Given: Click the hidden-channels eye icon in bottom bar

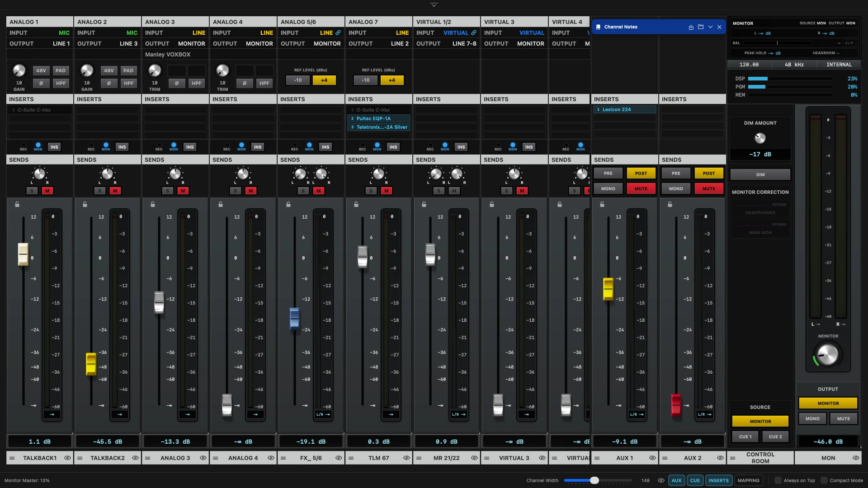Looking at the screenshot, I should [x=661, y=480].
